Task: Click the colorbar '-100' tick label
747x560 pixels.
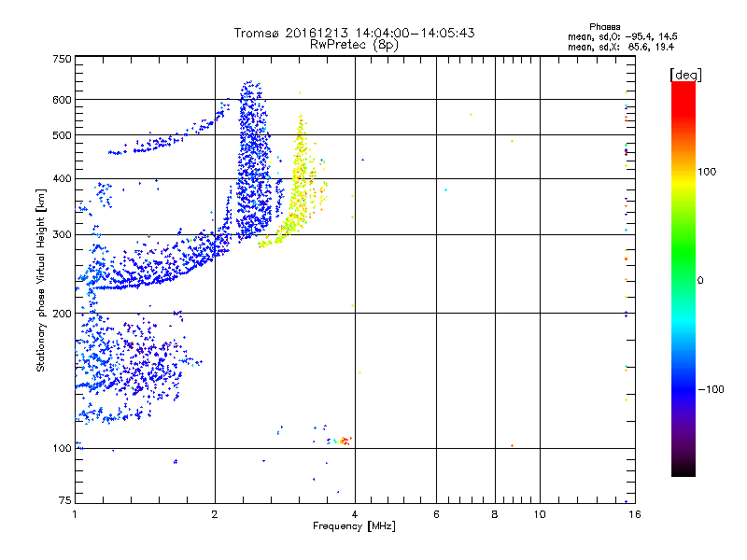Action: click(x=711, y=389)
